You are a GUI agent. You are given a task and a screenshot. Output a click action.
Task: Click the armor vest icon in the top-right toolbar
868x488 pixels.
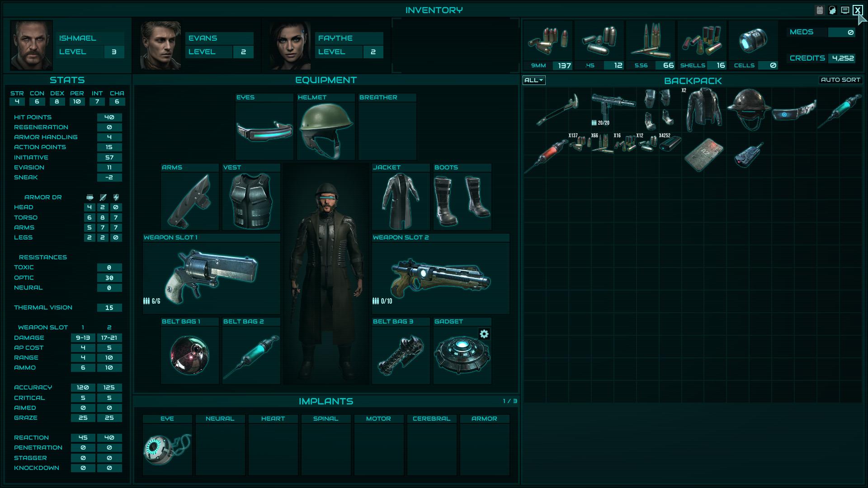click(821, 9)
